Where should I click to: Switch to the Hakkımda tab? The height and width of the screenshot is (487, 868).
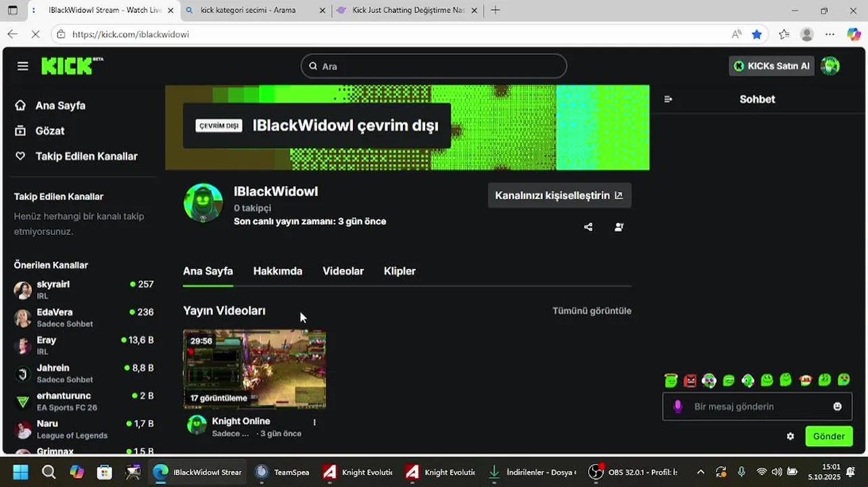tap(278, 271)
